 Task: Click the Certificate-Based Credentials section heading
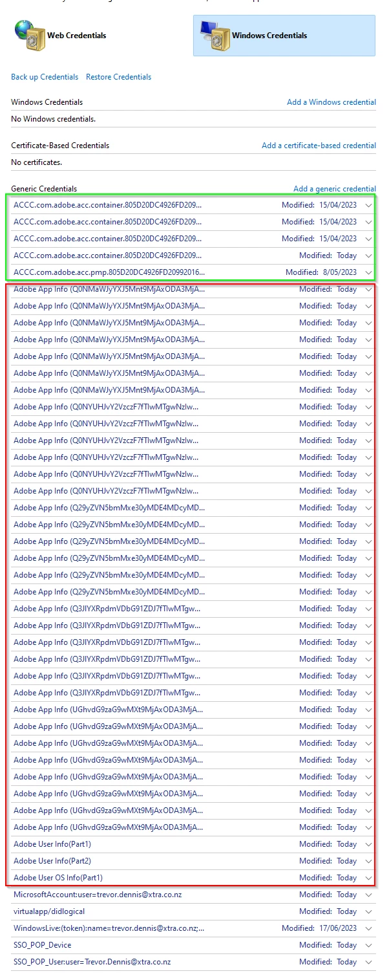(x=60, y=146)
